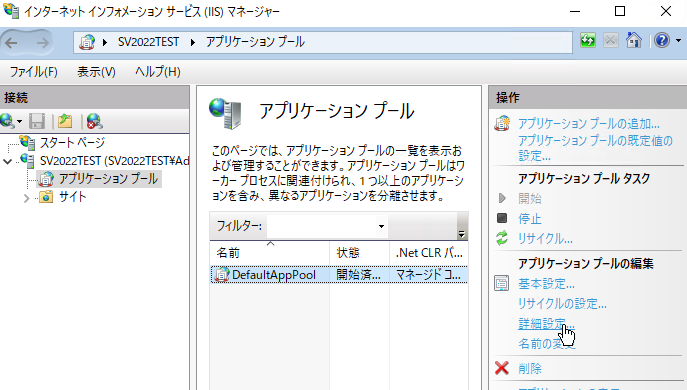
Task: Click アプリケーション プールの既定値の設定... link
Action: point(595,148)
